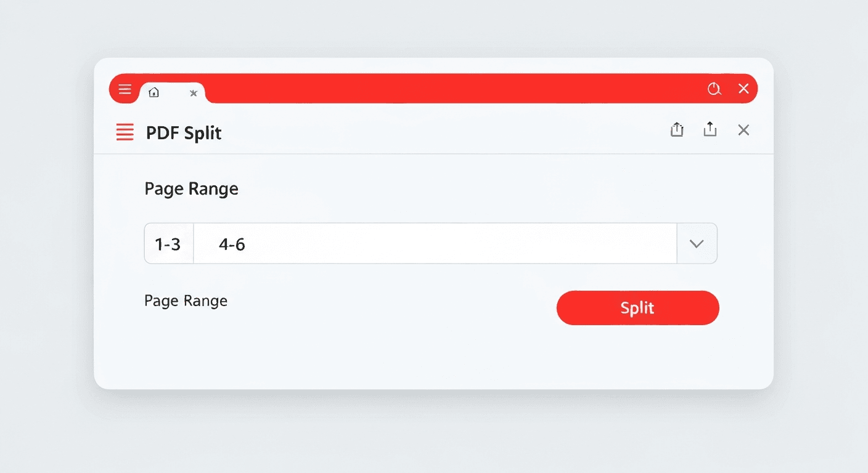Click the export upload icon beside the share icon

click(x=710, y=129)
